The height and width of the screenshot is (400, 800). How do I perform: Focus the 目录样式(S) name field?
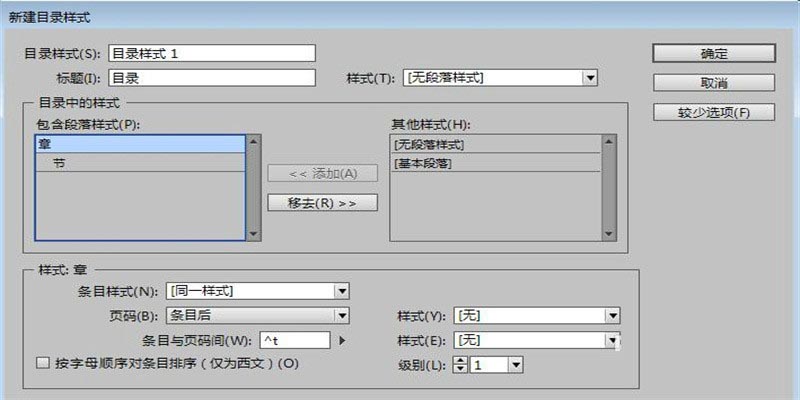click(x=212, y=53)
